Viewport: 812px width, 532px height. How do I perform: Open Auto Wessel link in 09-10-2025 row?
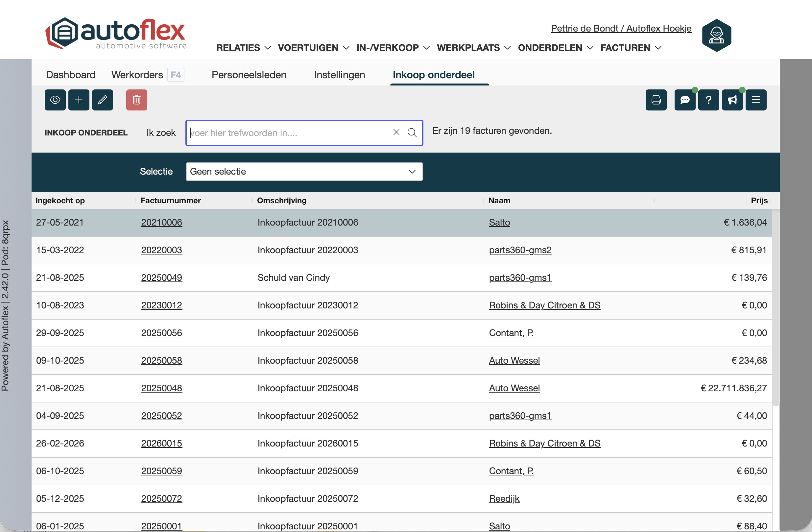pyautogui.click(x=514, y=361)
